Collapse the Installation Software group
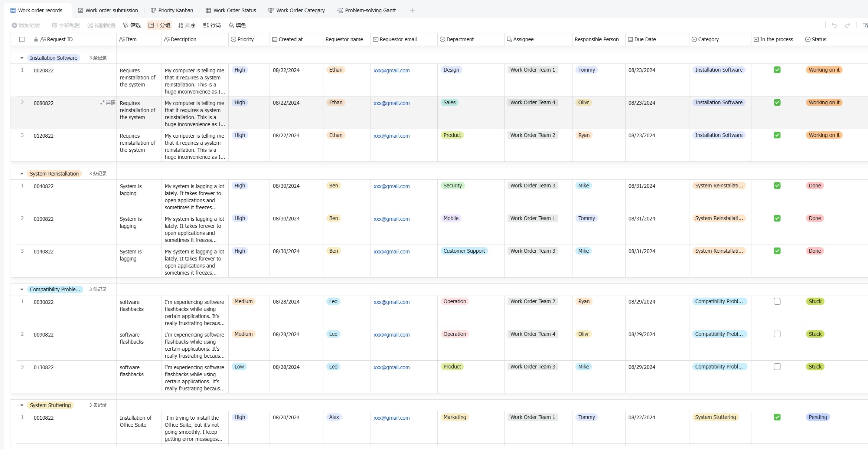Image resolution: width=868 pixels, height=449 pixels. pyautogui.click(x=22, y=58)
